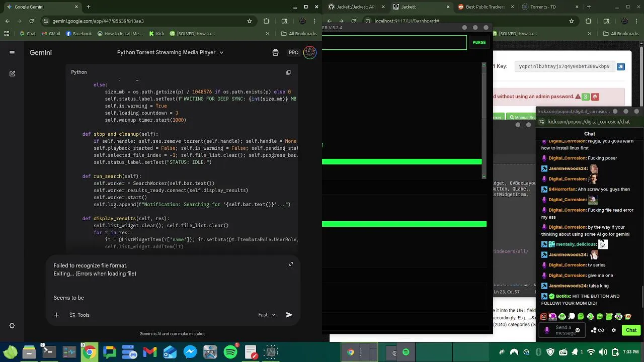Open the notifications bell in system tray
The image size is (644, 362).
point(574,352)
